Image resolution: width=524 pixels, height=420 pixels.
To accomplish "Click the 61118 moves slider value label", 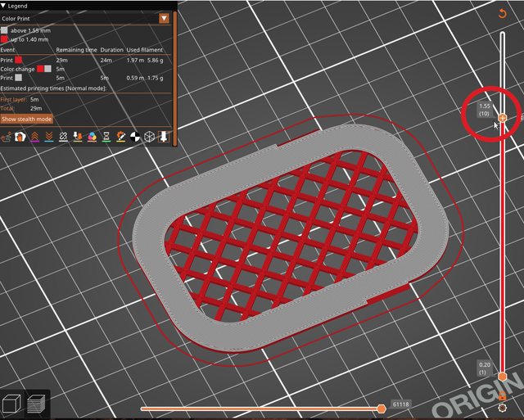I will 400,404.
